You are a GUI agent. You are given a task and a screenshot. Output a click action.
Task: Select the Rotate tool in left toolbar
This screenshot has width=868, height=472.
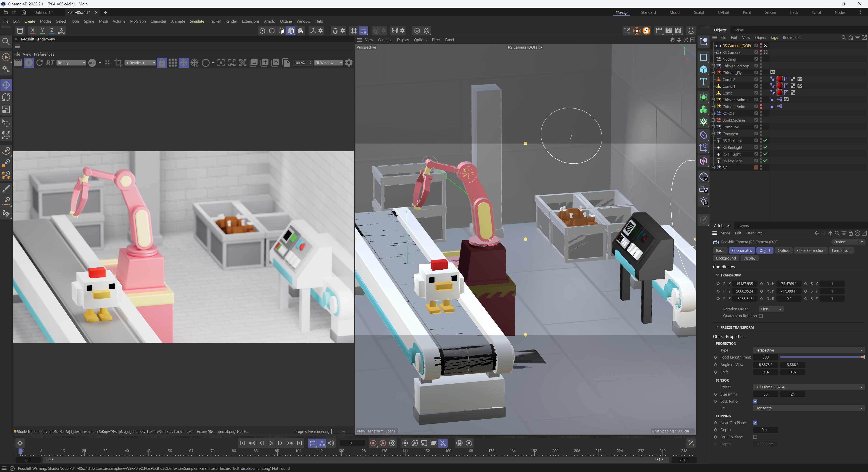click(6, 97)
